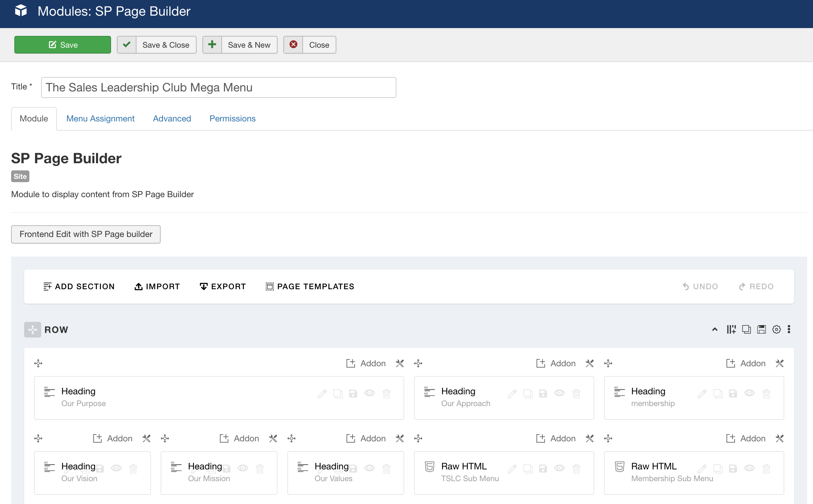
Task: Click the green Save button
Action: tap(63, 45)
